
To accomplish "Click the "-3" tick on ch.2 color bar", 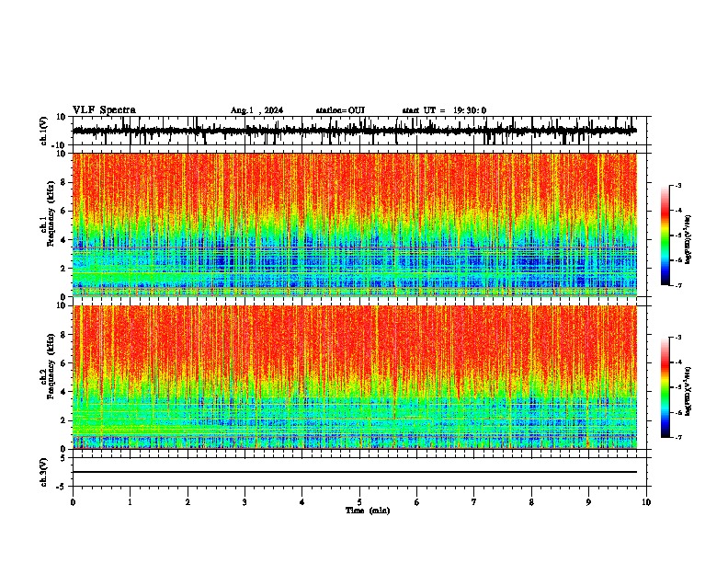I will [x=677, y=338].
